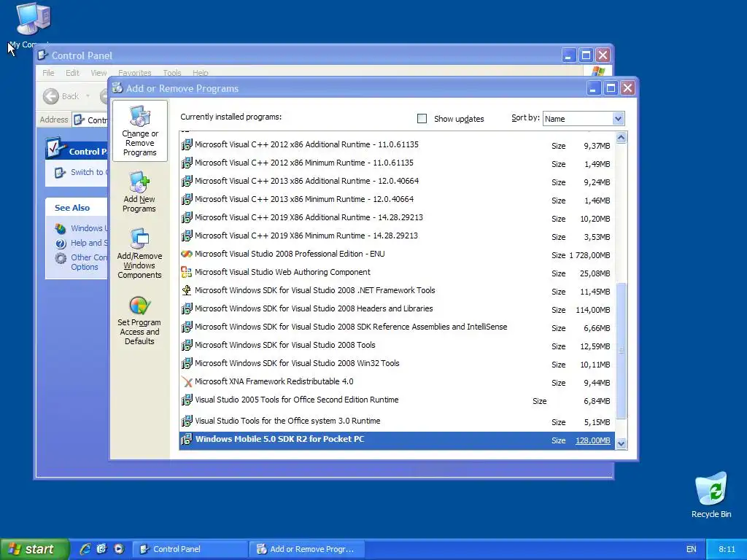Click Visual Studio Web Authoring Component icon
This screenshot has width=747, height=560.
pos(187,273)
